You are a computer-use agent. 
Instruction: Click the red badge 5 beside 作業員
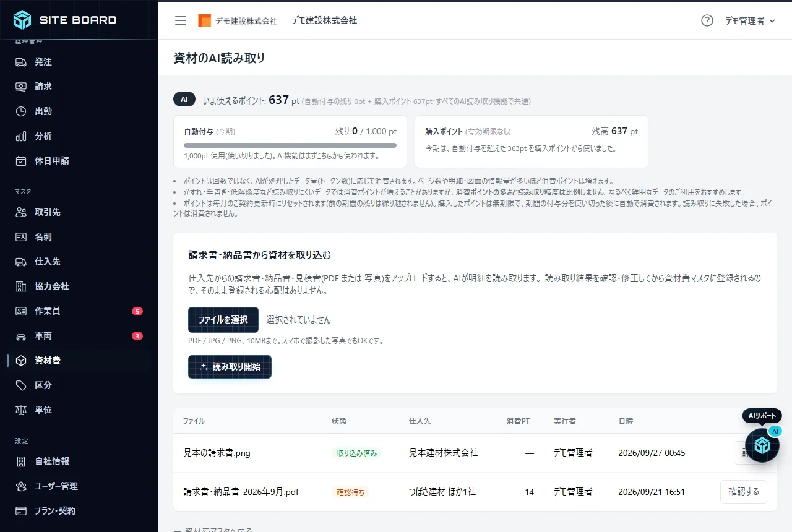[x=137, y=311]
